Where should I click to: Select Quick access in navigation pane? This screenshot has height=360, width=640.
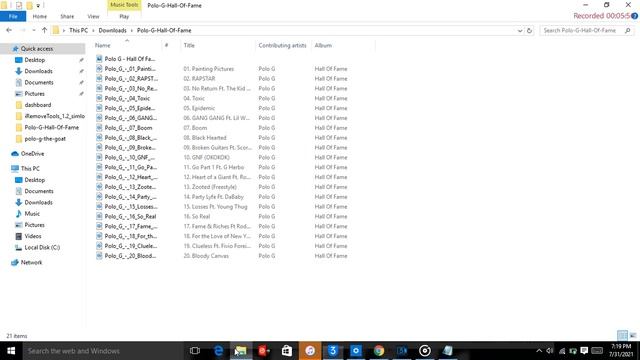tap(37, 49)
